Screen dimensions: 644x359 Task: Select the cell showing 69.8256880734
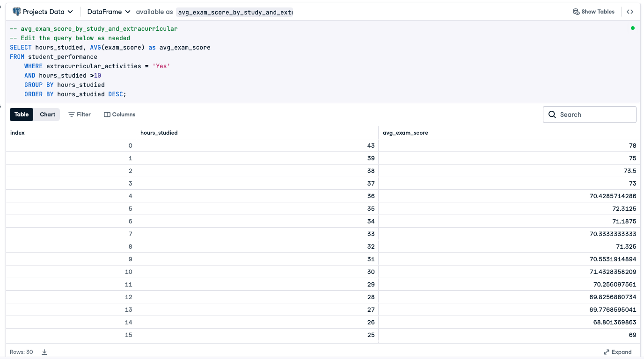(509, 297)
